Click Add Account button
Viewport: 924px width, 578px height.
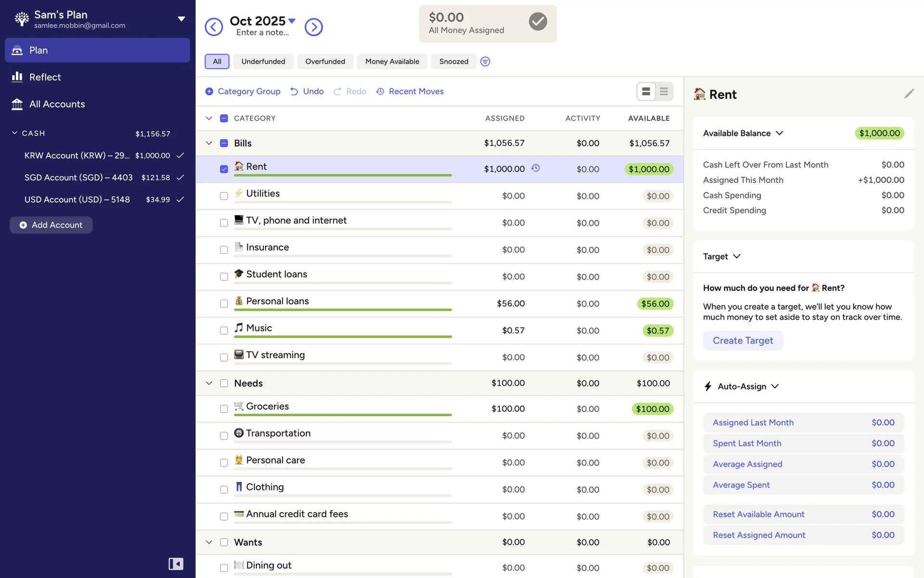[51, 225]
